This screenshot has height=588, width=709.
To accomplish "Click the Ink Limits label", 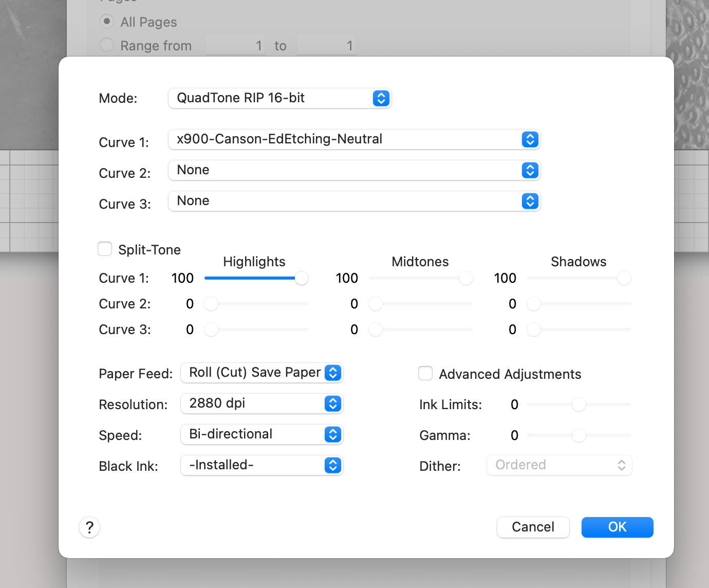I will coord(451,405).
